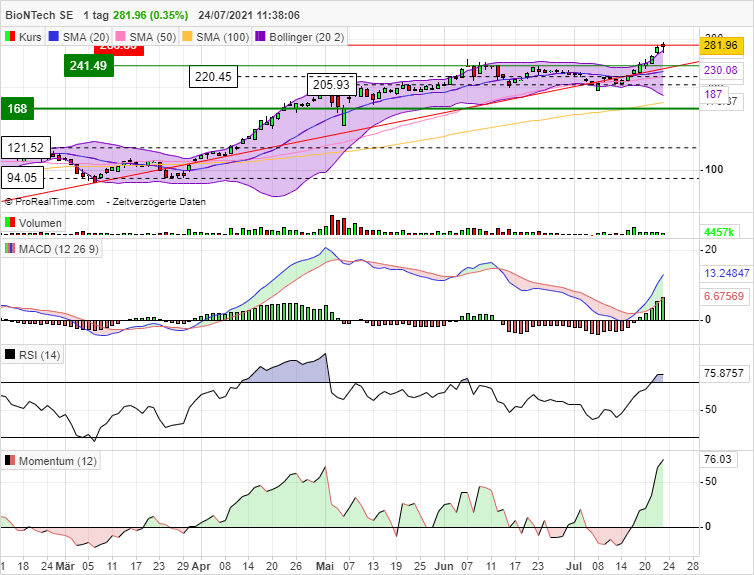
Task: Click the purple Bollinger legend swatch
Action: pyautogui.click(x=260, y=37)
